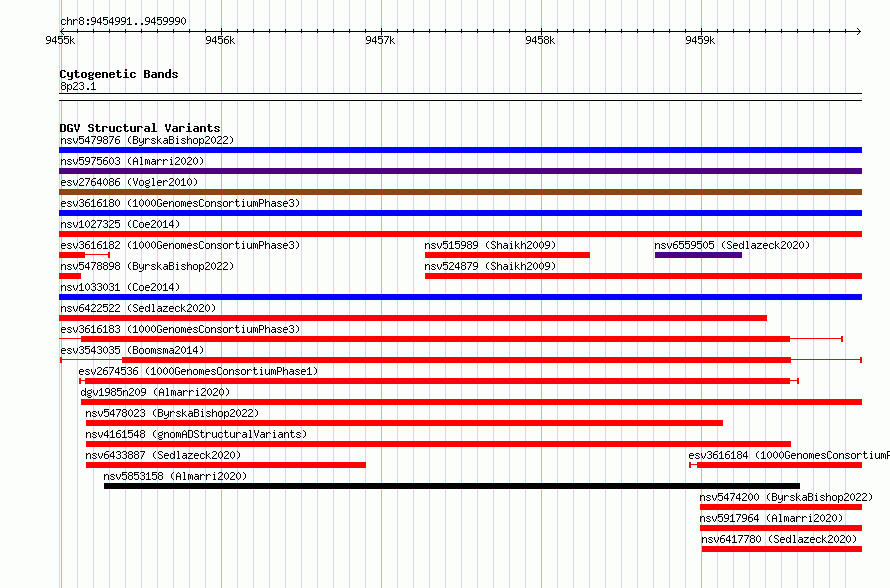Click the 9457k ruler label
Viewport: 890px width, 588px height.
point(380,40)
